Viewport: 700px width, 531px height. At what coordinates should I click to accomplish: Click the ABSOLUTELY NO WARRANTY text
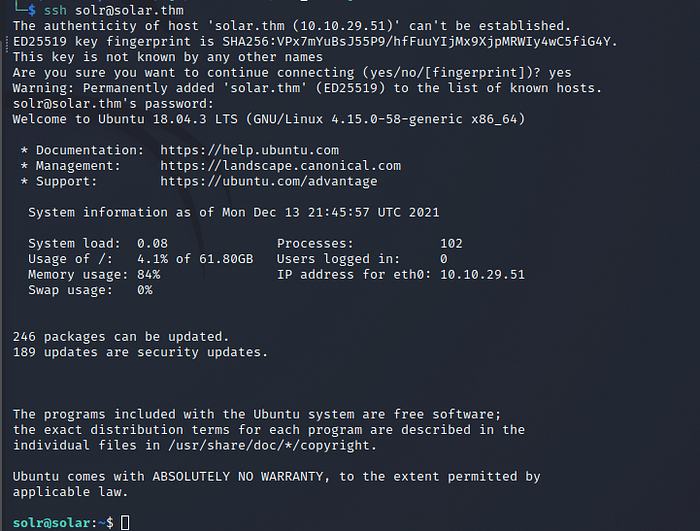click(x=238, y=477)
